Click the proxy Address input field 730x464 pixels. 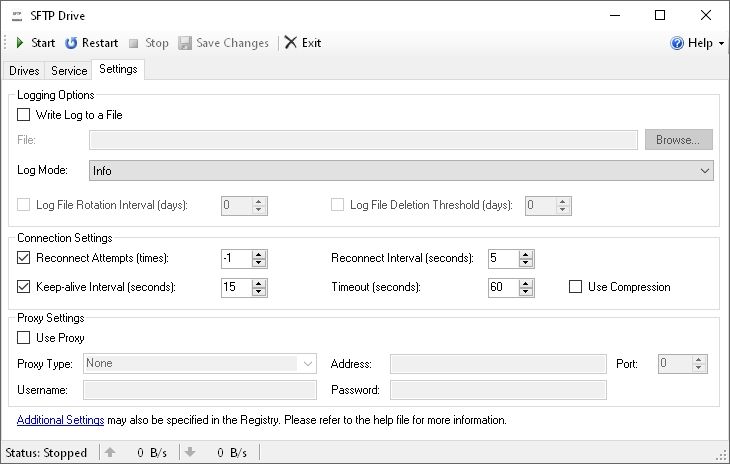click(498, 364)
